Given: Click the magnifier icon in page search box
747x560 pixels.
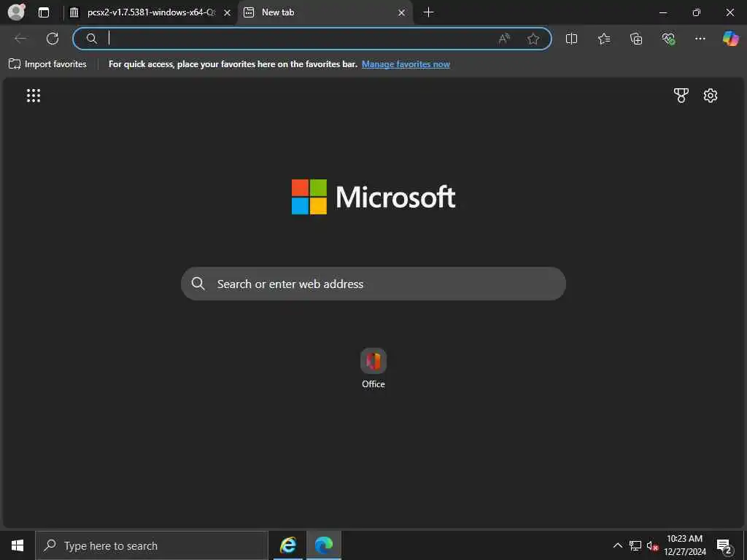Looking at the screenshot, I should (198, 284).
